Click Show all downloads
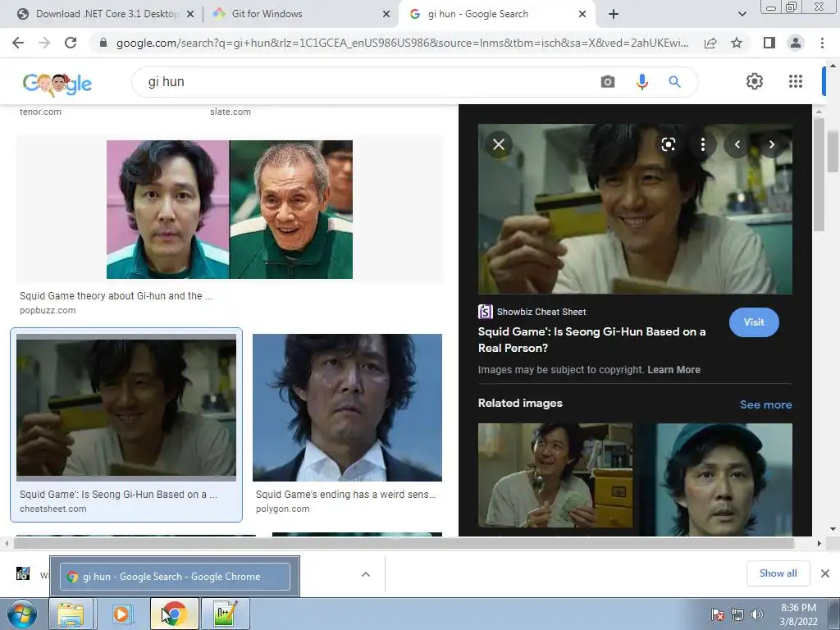The width and height of the screenshot is (840, 630). click(778, 573)
